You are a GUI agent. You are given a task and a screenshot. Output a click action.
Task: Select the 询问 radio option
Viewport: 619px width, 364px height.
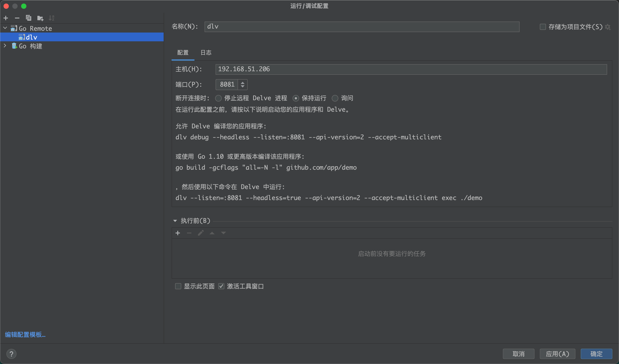pos(335,98)
